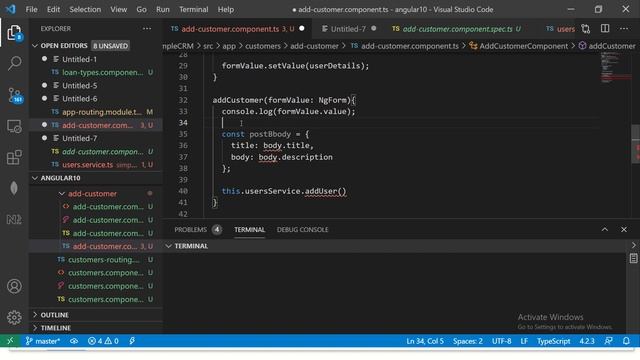Collapse the add-customer folder

pyautogui.click(x=62, y=193)
